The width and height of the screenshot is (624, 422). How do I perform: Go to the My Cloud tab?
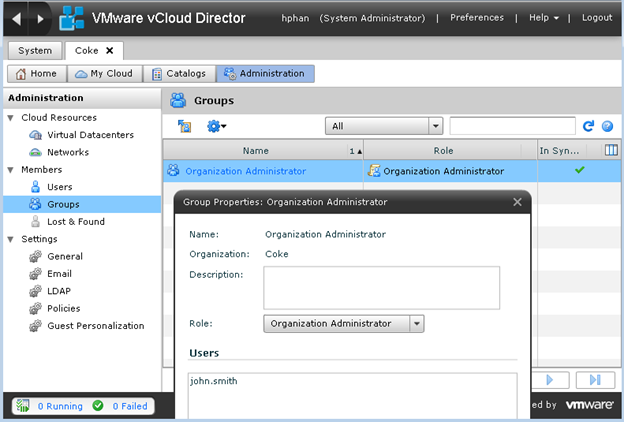103,73
